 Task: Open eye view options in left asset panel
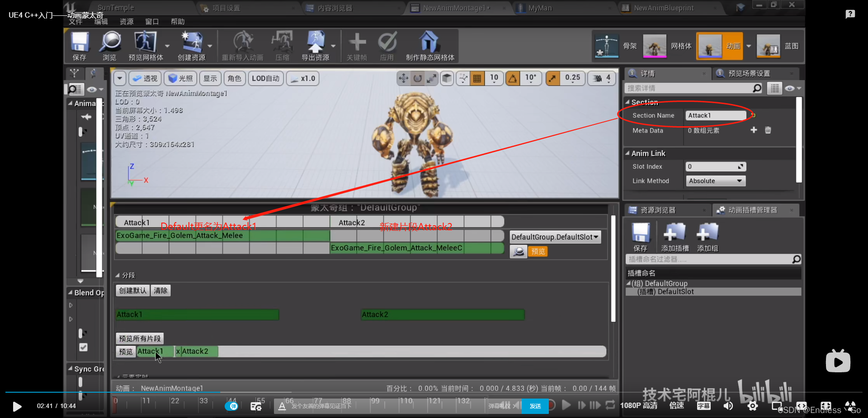coord(94,89)
